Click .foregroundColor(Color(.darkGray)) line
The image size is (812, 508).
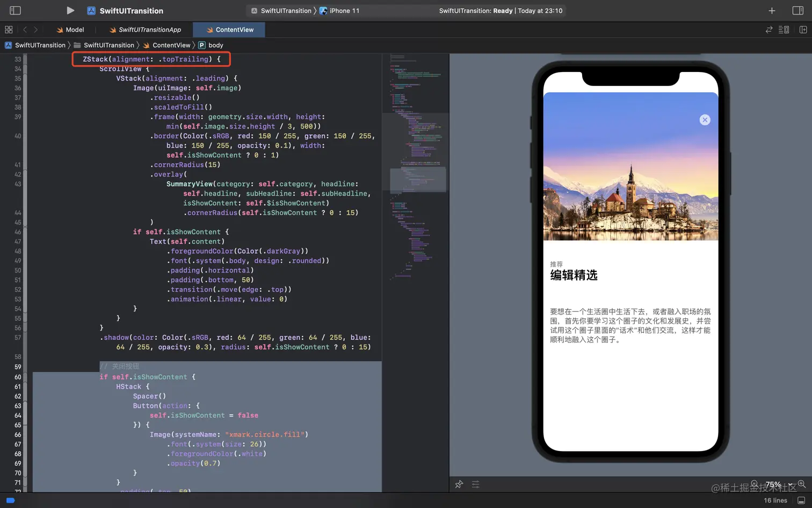pos(237,252)
